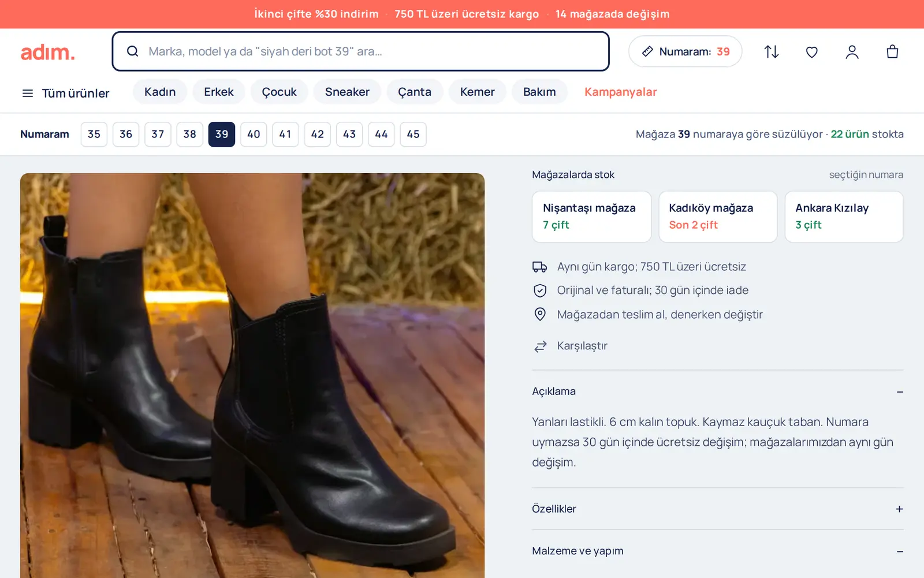The image size is (924, 578).
Task: Select shoe size 44
Action: tap(381, 134)
